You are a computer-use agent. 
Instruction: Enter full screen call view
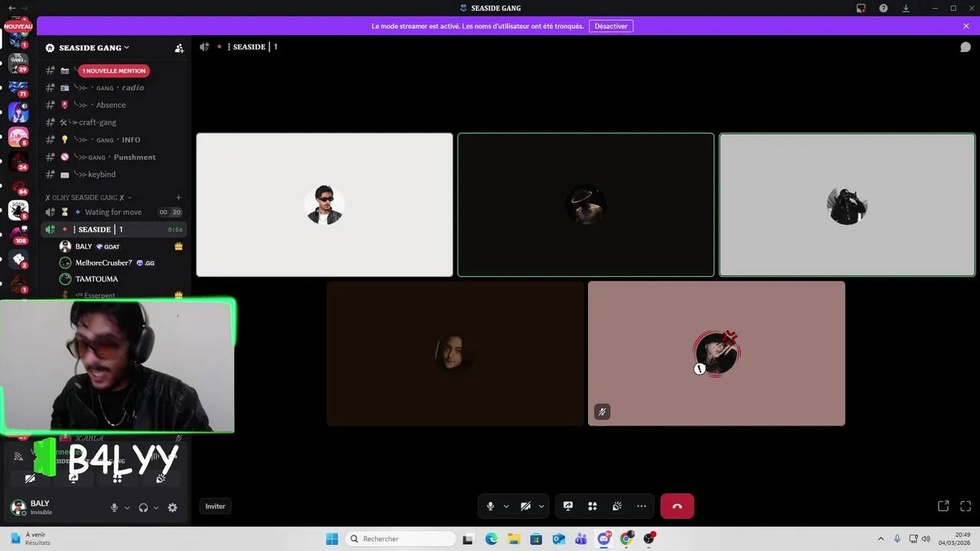965,506
